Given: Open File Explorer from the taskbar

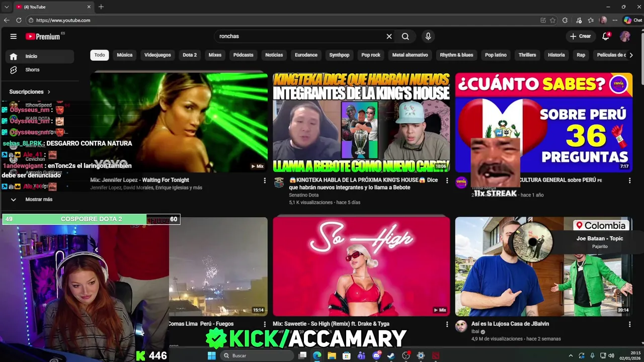Looking at the screenshot, I should (x=332, y=355).
